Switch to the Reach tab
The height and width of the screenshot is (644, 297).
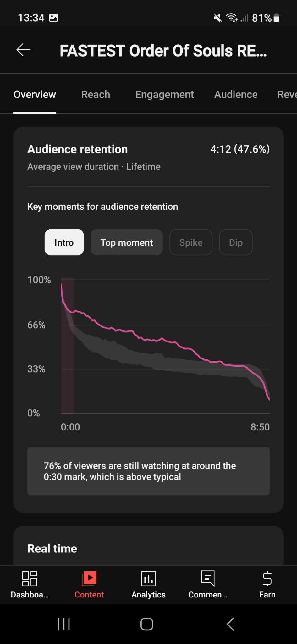tap(96, 94)
